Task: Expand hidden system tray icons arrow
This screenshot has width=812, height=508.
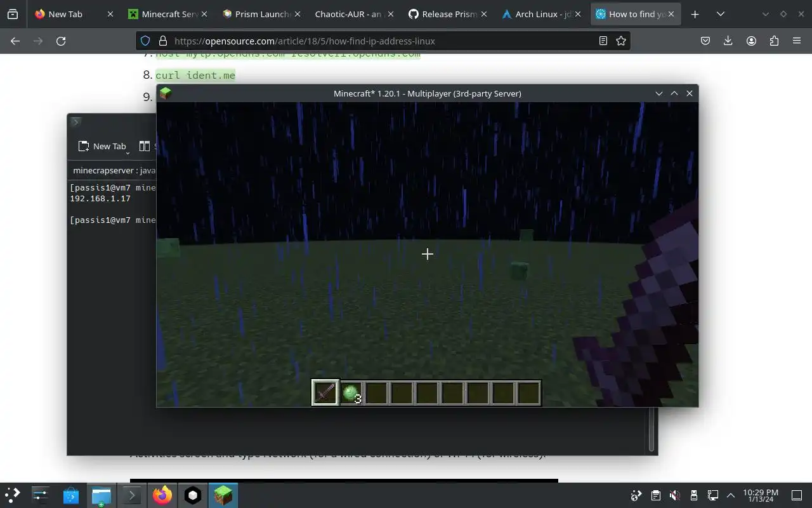Action: click(731, 495)
